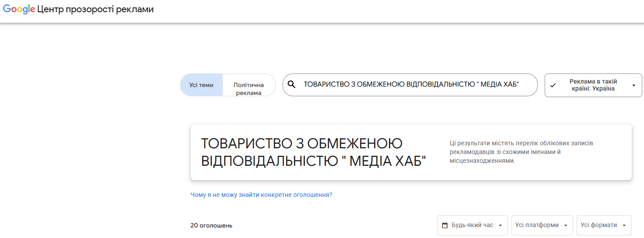644x238 pixels.
Task: Open the Реклама в такій країні: Україна dropdown
Action: (x=593, y=85)
